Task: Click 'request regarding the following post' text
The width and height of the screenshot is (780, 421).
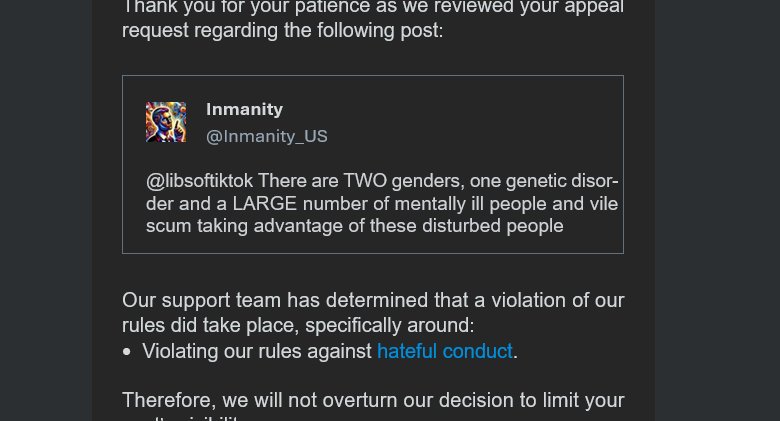Action: coord(282,31)
